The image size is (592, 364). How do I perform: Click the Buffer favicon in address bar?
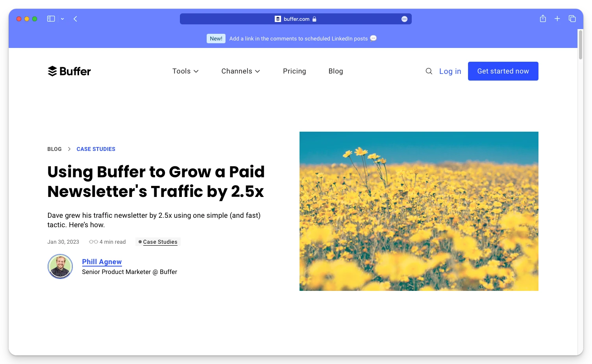(x=278, y=19)
